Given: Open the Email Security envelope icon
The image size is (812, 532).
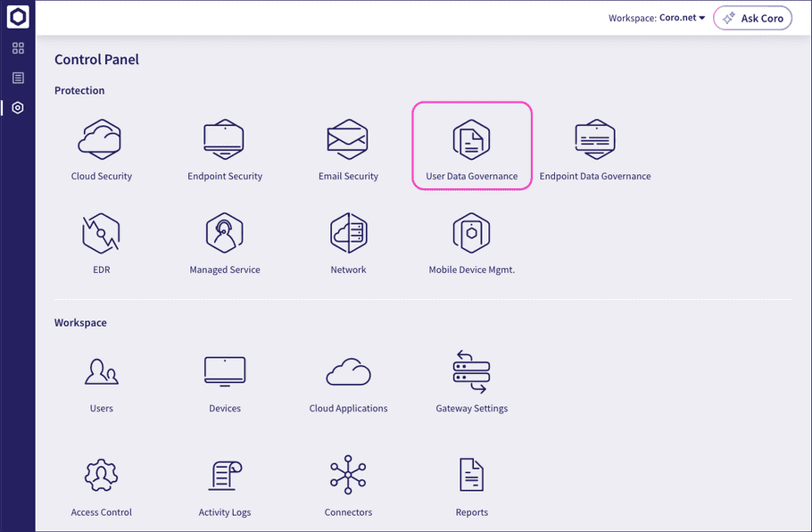Looking at the screenshot, I should coord(347,139).
